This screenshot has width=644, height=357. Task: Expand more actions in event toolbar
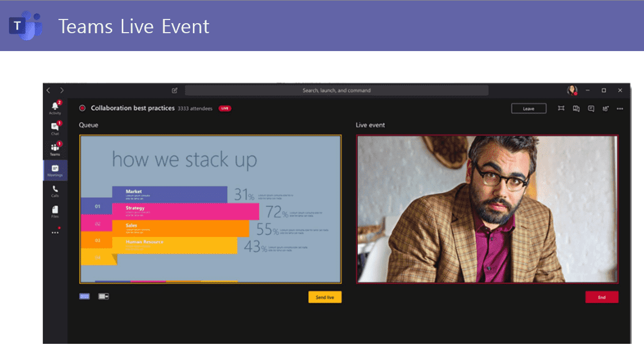coord(620,108)
